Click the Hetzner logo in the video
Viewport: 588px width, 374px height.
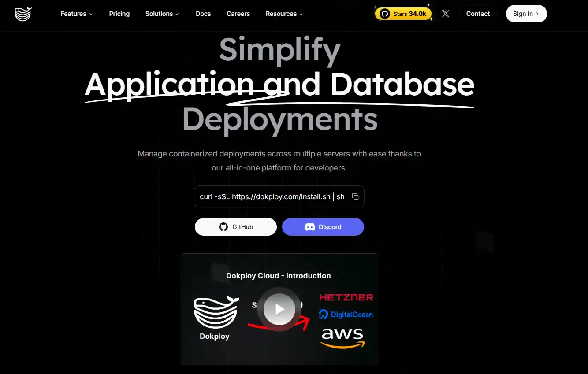click(346, 297)
